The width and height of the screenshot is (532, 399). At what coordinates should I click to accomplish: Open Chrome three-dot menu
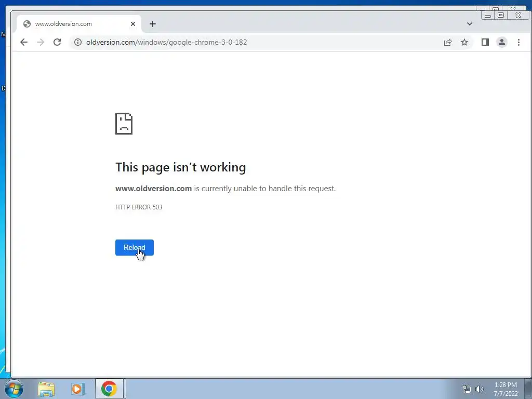pos(518,42)
